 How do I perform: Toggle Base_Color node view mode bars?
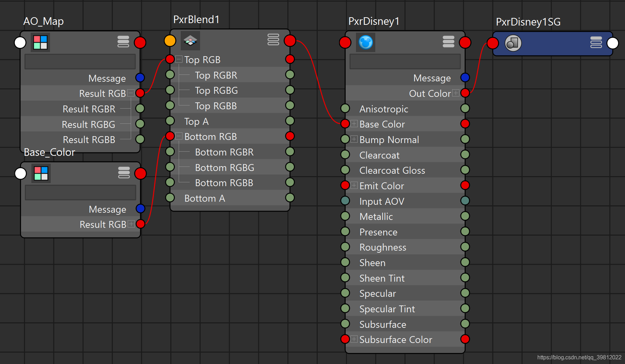pos(124,172)
